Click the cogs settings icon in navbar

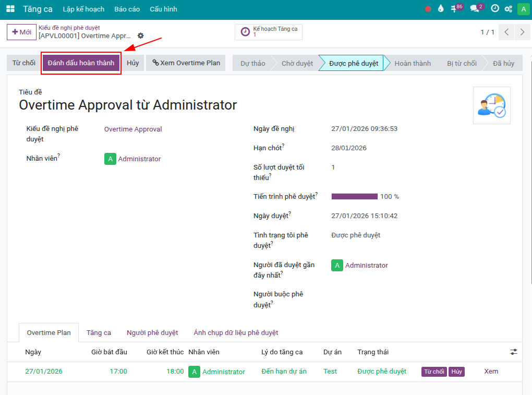click(x=508, y=9)
